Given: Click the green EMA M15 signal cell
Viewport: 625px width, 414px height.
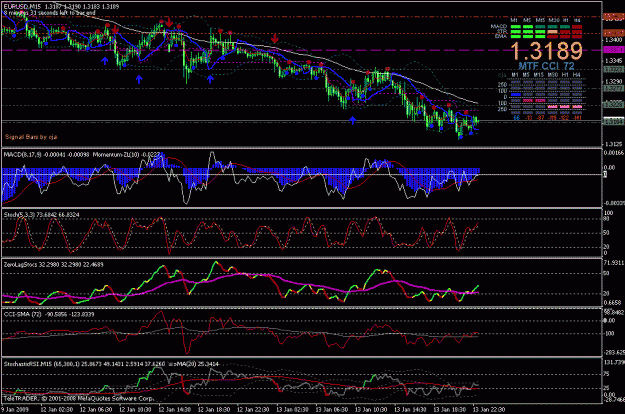Looking at the screenshot, I should click(540, 36).
